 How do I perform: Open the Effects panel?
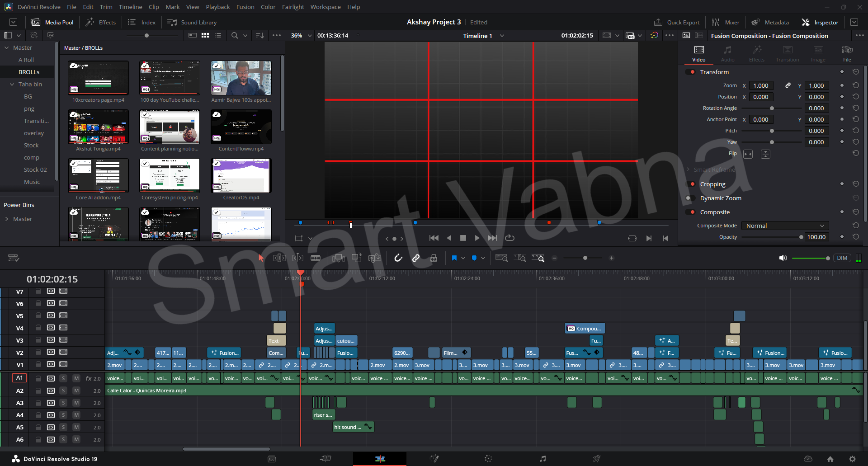pos(101,22)
